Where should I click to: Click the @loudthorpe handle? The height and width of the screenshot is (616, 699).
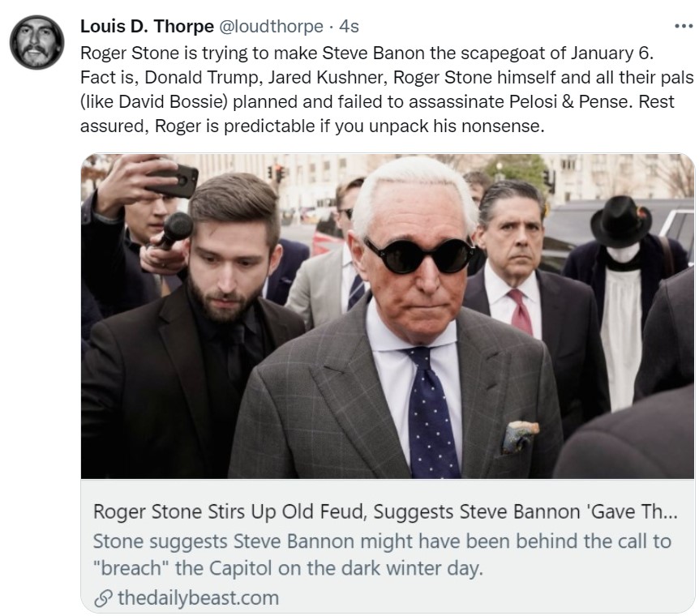click(271, 26)
